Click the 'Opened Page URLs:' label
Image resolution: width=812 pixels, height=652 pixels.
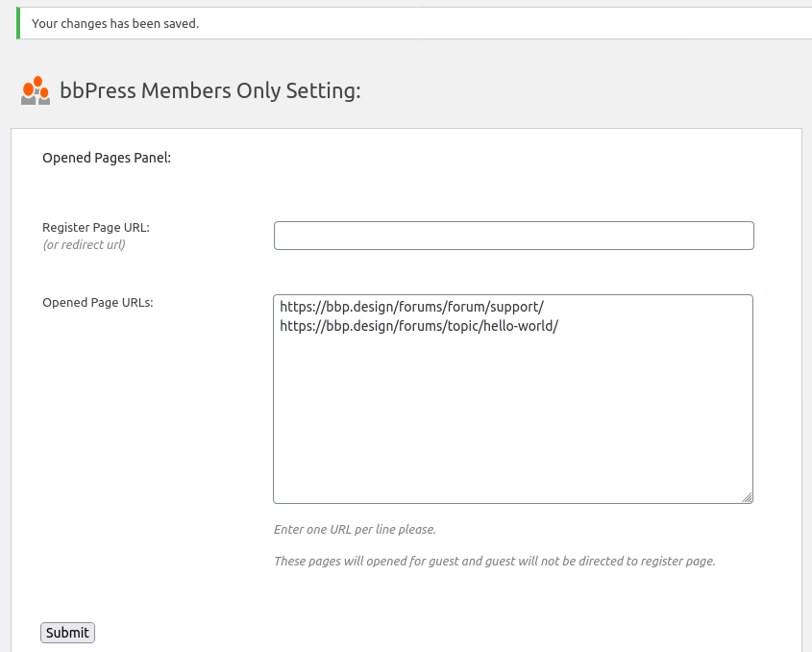click(98, 302)
